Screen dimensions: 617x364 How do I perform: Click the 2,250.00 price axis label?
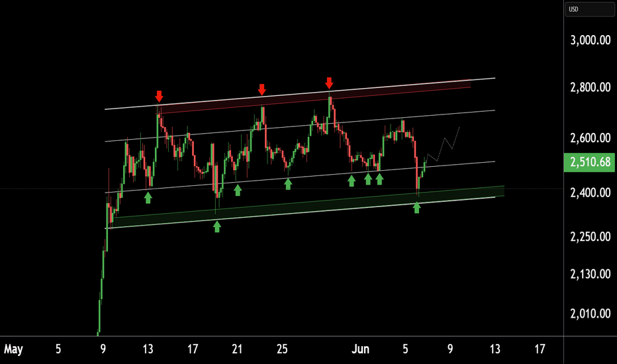pos(591,237)
